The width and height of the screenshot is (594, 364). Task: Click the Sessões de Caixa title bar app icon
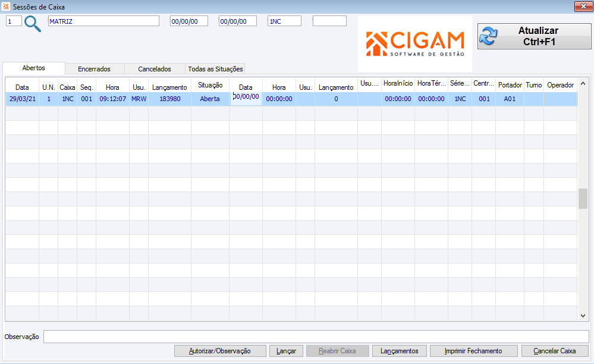tap(6, 7)
